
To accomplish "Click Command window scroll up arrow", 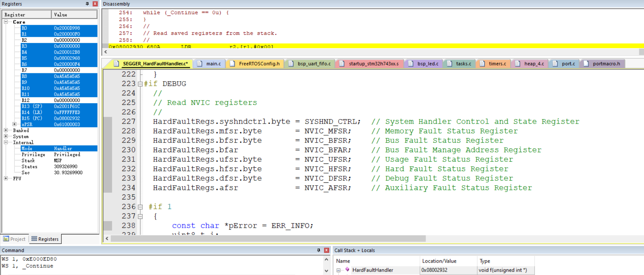I will click(326, 260).
